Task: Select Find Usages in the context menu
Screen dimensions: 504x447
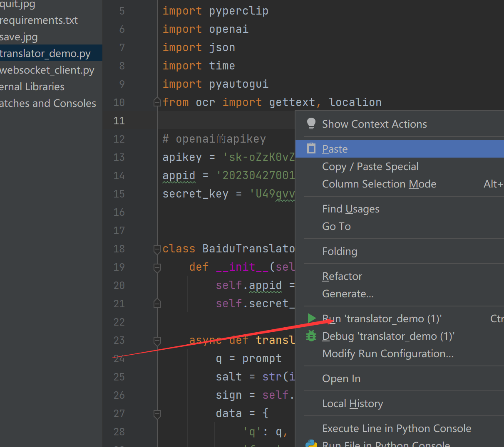Action: point(350,209)
